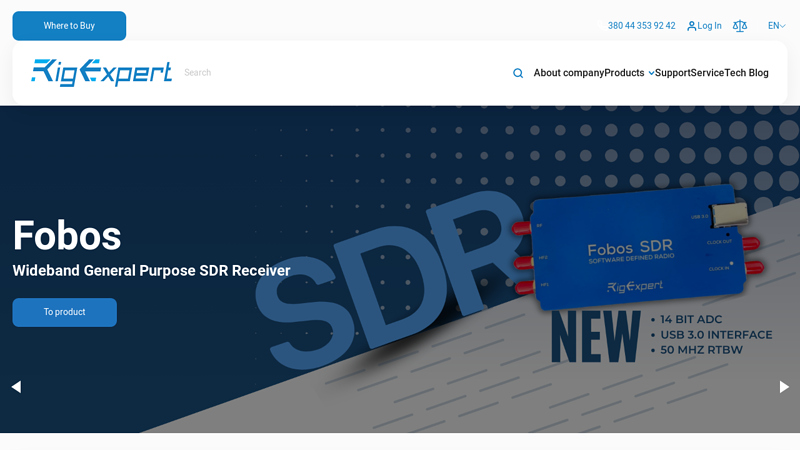The width and height of the screenshot is (800, 450).
Task: Show previous slide with left arrow
Action: click(x=16, y=387)
